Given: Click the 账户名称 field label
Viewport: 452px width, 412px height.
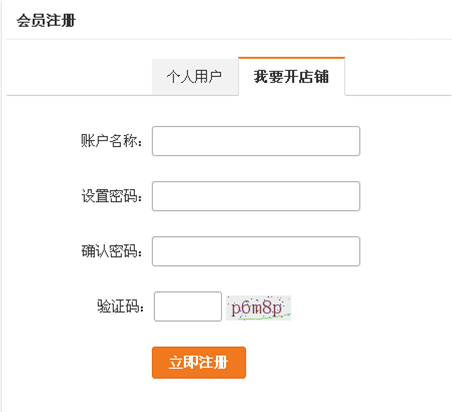Looking at the screenshot, I should point(111,141).
